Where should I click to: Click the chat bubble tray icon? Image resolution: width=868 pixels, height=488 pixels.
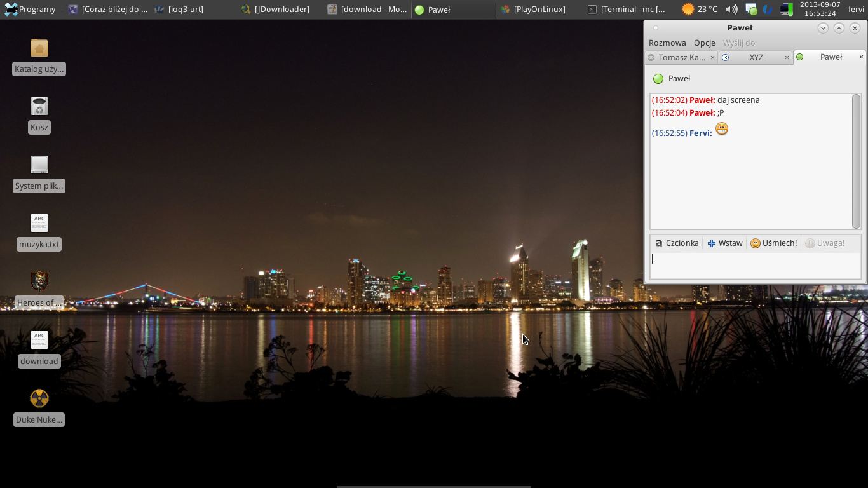tap(751, 10)
